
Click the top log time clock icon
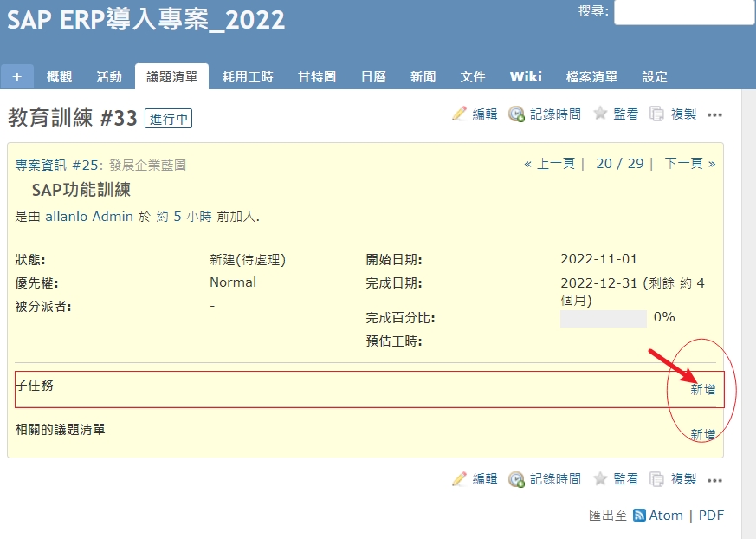pyautogui.click(x=517, y=114)
